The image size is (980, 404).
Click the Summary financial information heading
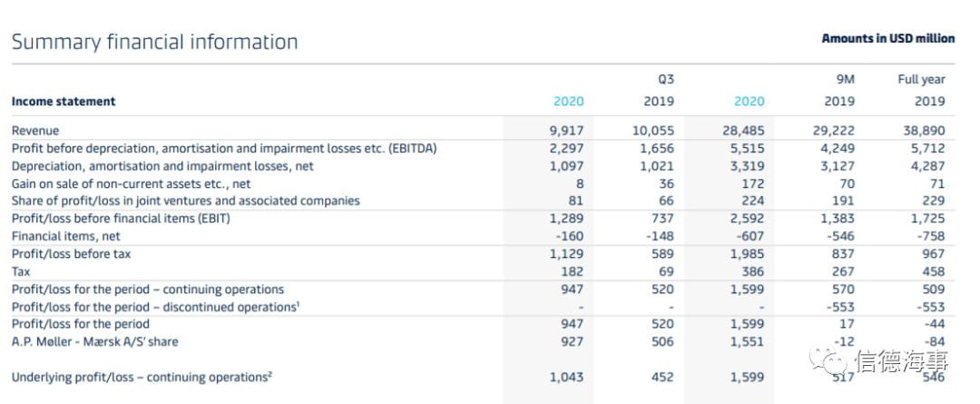tap(154, 42)
